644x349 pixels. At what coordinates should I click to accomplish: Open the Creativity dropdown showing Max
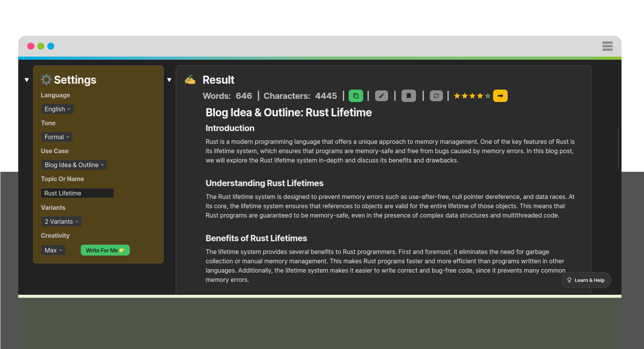(x=53, y=250)
